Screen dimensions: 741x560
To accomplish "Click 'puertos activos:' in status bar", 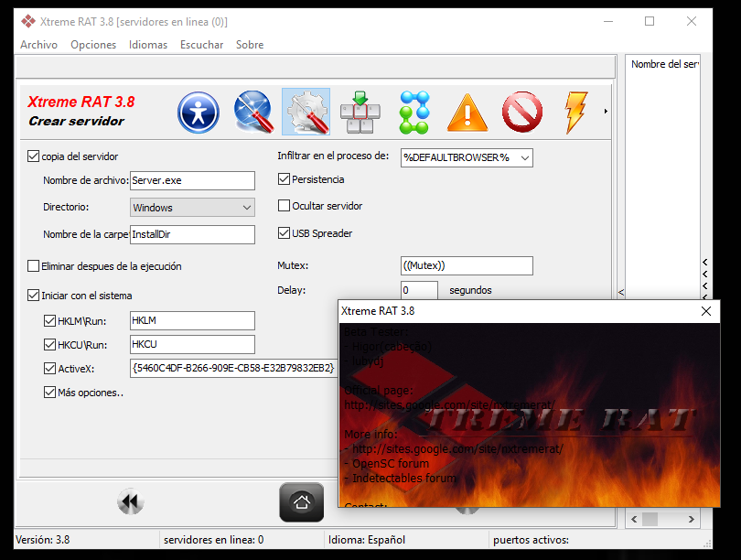I will pyautogui.click(x=531, y=540).
